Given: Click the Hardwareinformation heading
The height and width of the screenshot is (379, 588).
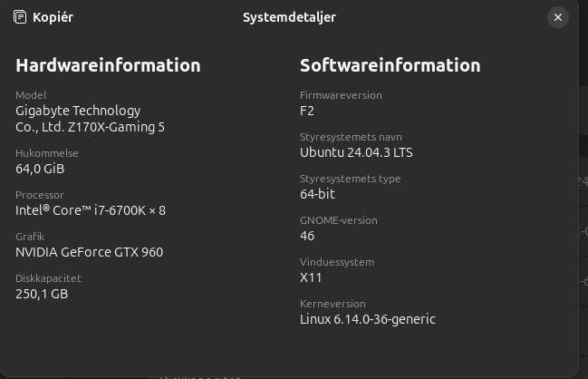Looking at the screenshot, I should click(x=108, y=65).
